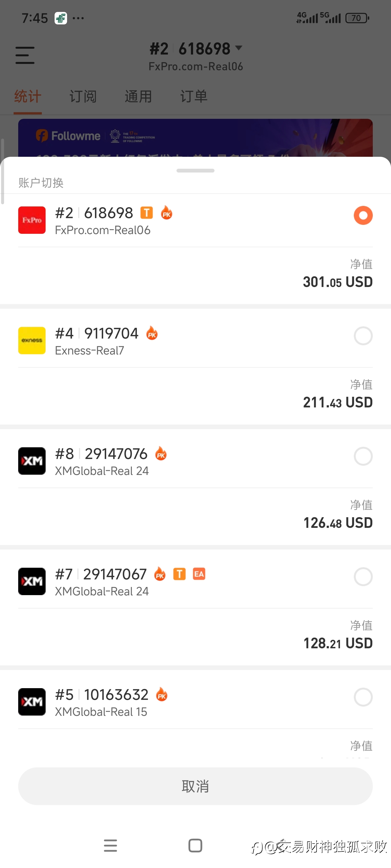This screenshot has width=391, height=868.
Task: Grab the bottom sheet drag handle
Action: [195, 171]
